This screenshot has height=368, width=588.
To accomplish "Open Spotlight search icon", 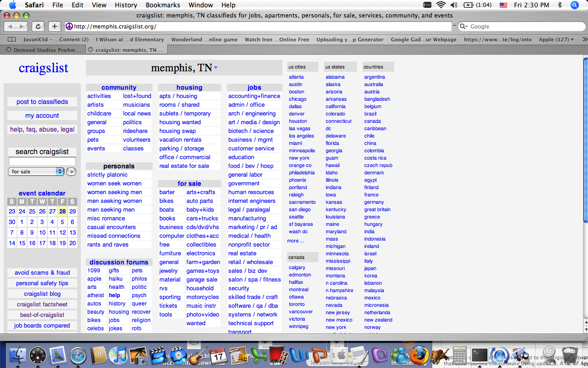I will pyautogui.click(x=575, y=5).
